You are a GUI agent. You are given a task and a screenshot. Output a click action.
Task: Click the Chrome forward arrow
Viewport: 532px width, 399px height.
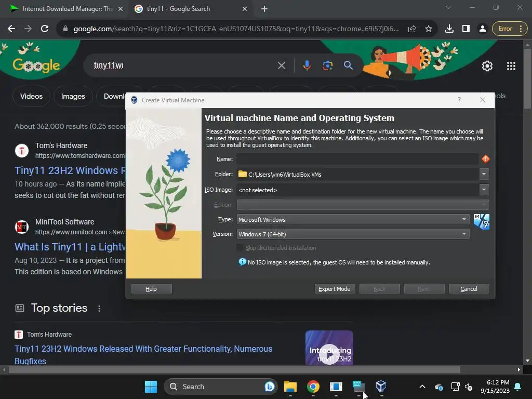click(28, 29)
